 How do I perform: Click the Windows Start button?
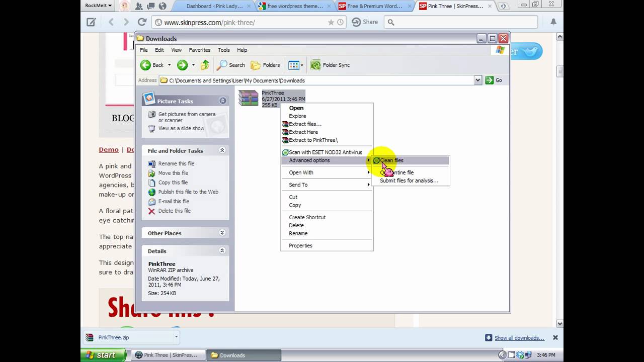pos(101,355)
